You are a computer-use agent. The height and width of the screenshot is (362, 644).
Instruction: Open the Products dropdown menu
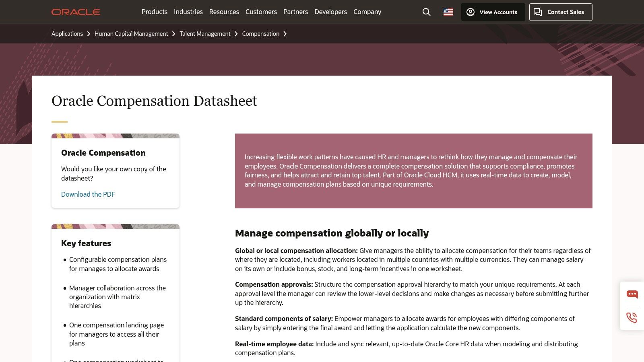154,12
